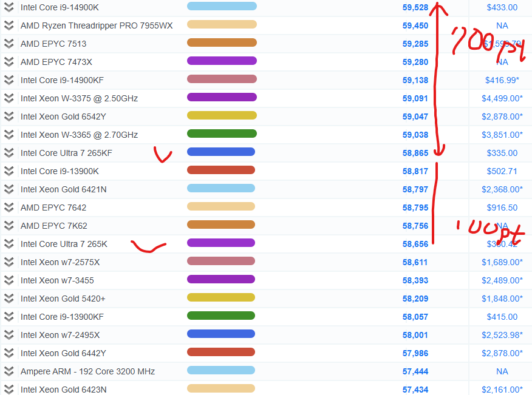This screenshot has height=395, width=532.
Task: Expand details for AMD Ryzen Threadripper PRO 7955WX
Action: [9, 25]
